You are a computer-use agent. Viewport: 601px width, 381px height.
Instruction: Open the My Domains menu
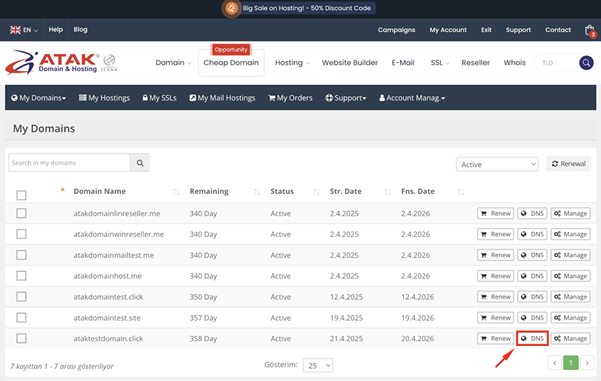pos(38,98)
